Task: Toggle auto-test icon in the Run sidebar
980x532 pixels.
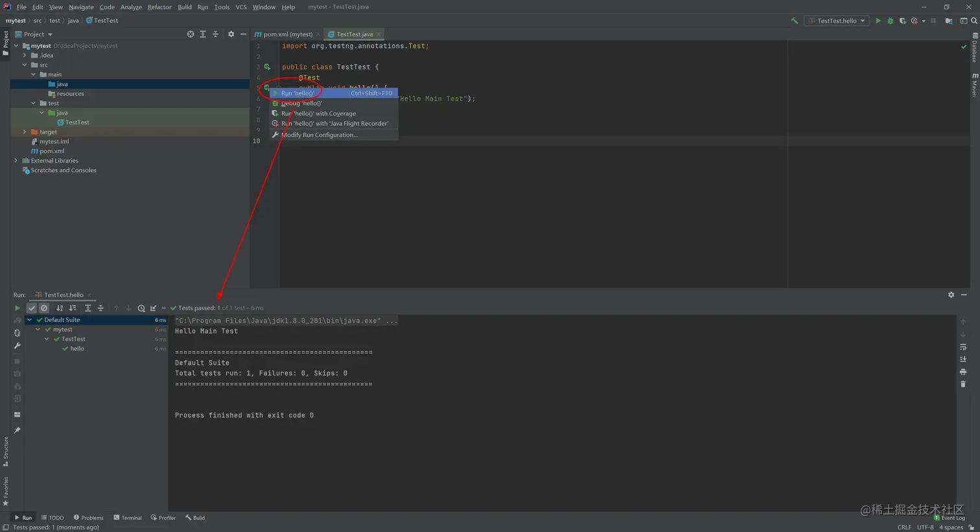Action: coord(17,333)
